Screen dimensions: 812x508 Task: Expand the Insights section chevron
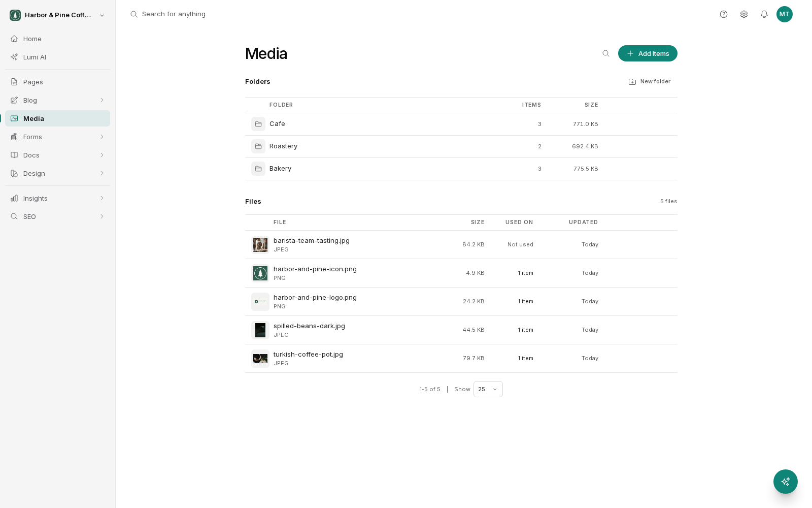pyautogui.click(x=102, y=198)
